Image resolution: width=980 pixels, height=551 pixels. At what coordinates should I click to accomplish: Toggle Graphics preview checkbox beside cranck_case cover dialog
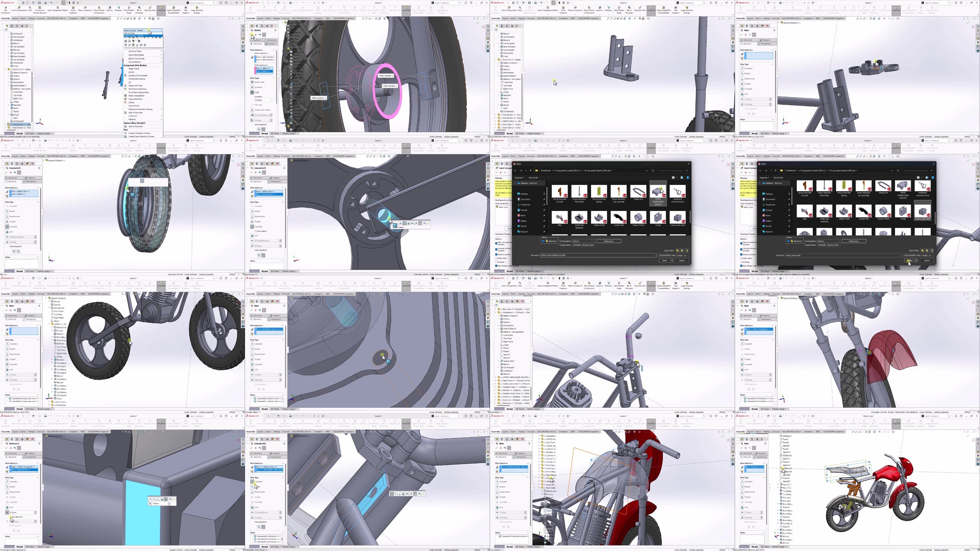pos(741,255)
